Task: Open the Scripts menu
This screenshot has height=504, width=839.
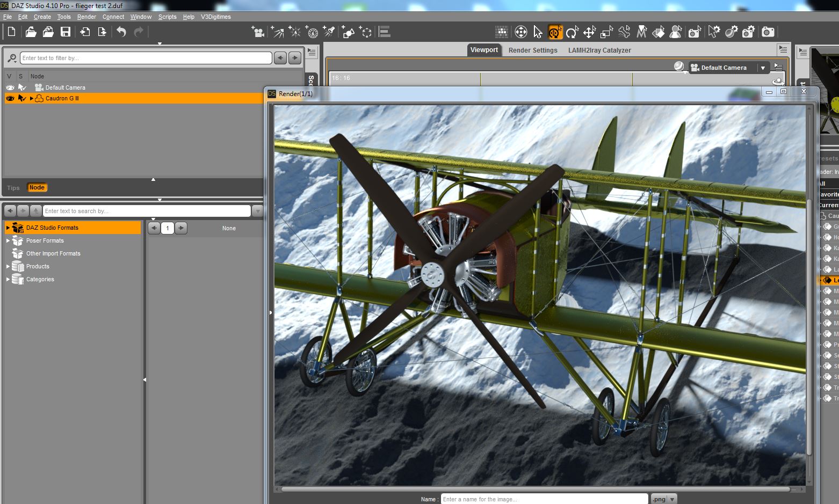Action: (x=168, y=17)
